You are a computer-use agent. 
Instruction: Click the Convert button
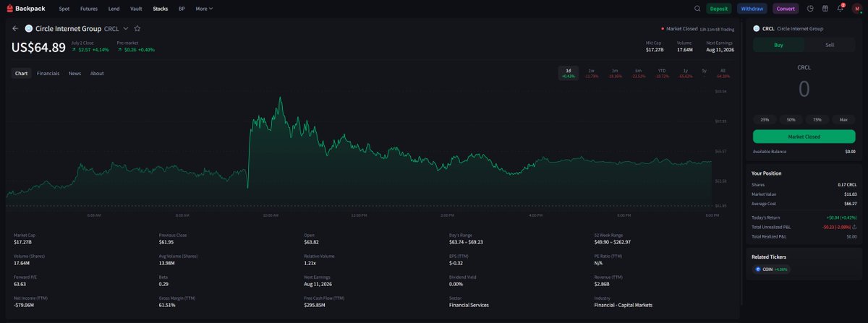pos(786,9)
